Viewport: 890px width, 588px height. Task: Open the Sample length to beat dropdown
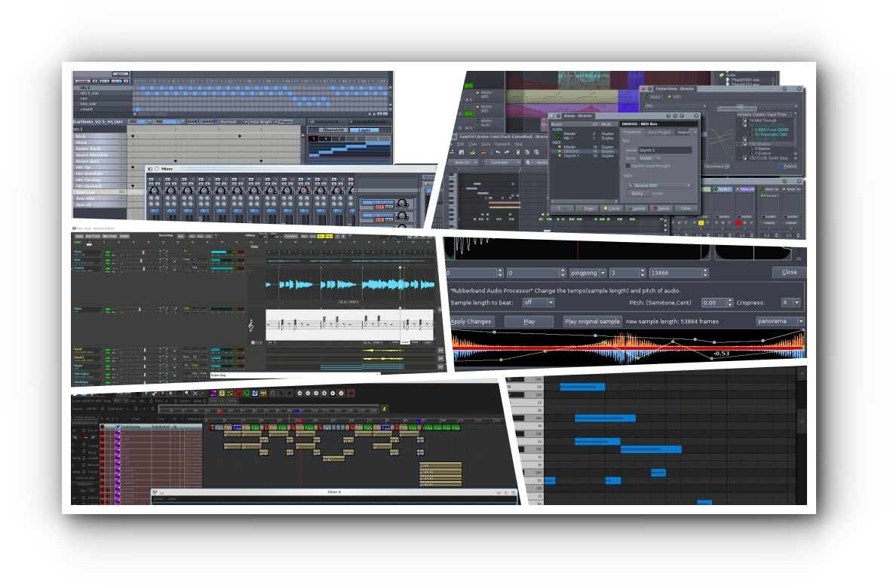click(549, 303)
